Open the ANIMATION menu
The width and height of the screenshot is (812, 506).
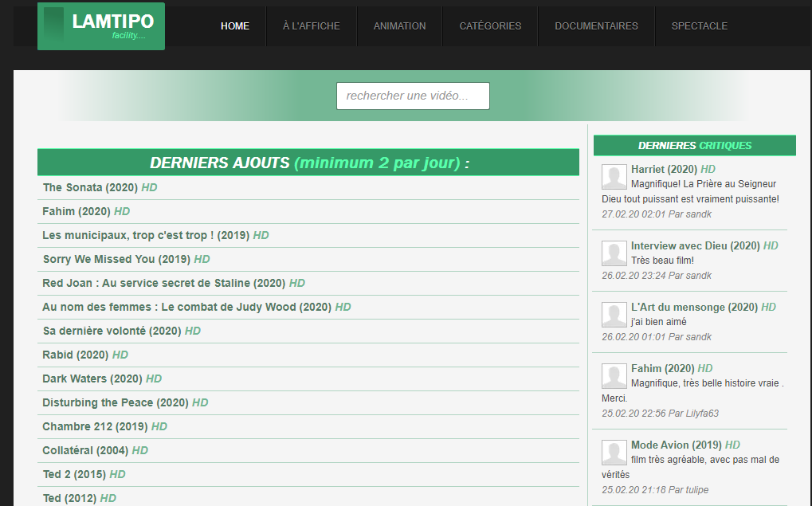[x=399, y=26]
